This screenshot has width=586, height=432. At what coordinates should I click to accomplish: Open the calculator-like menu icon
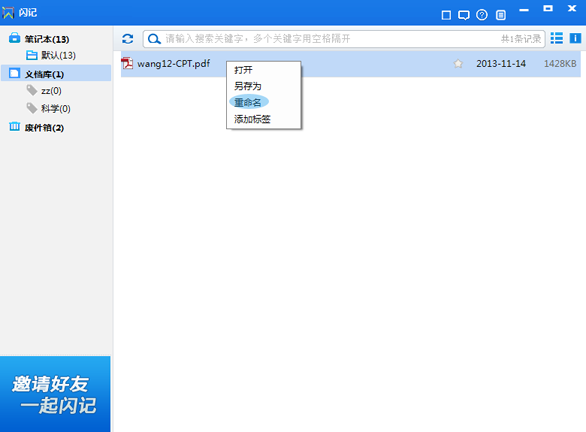501,15
